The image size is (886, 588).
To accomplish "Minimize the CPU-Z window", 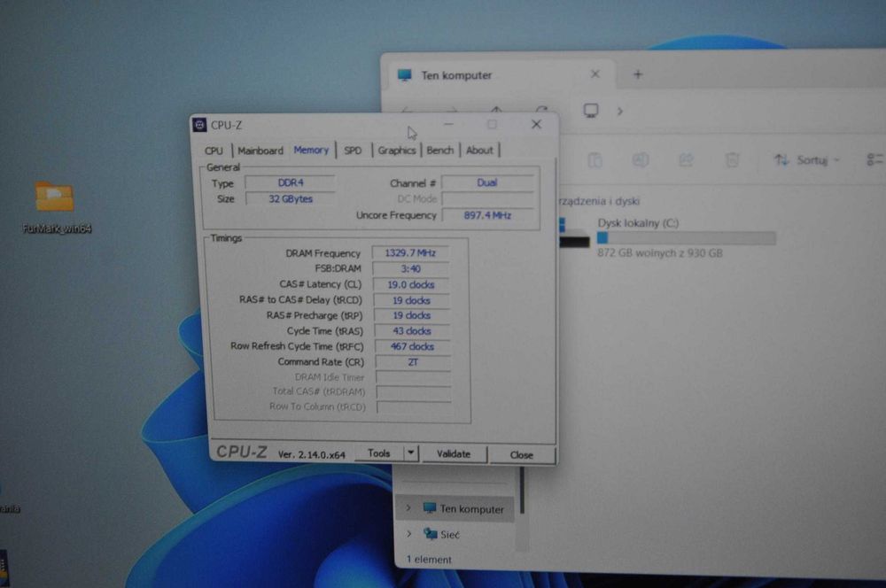I will [448, 124].
